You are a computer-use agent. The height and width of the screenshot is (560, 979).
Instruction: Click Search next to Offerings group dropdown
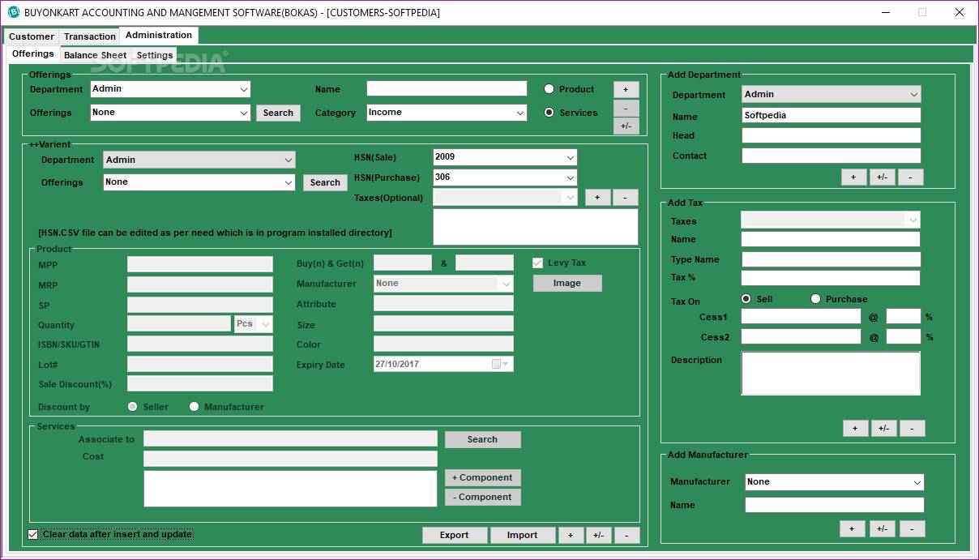[x=278, y=113]
